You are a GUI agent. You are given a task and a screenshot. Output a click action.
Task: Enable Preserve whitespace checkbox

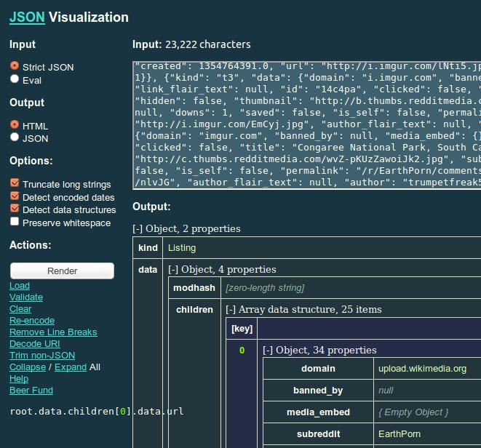point(15,221)
